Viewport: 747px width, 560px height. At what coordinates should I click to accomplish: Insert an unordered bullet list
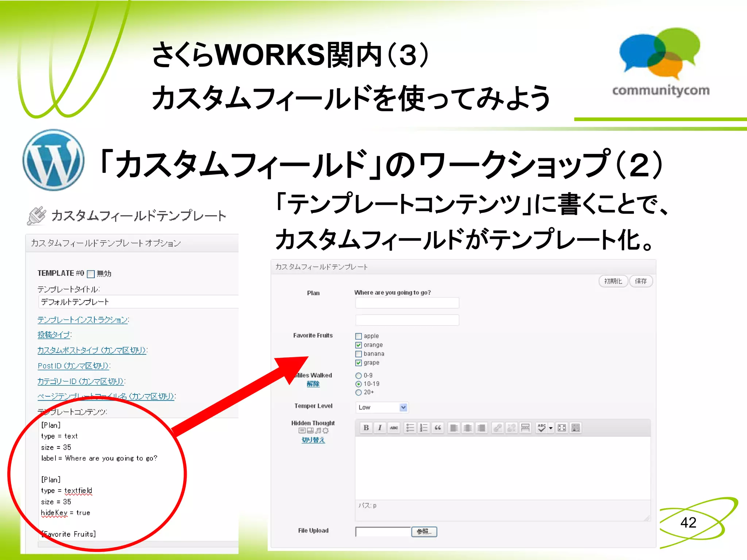(x=410, y=428)
